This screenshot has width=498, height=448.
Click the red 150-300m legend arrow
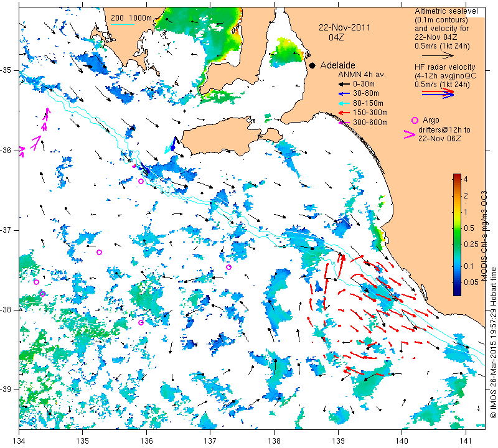coord(344,113)
